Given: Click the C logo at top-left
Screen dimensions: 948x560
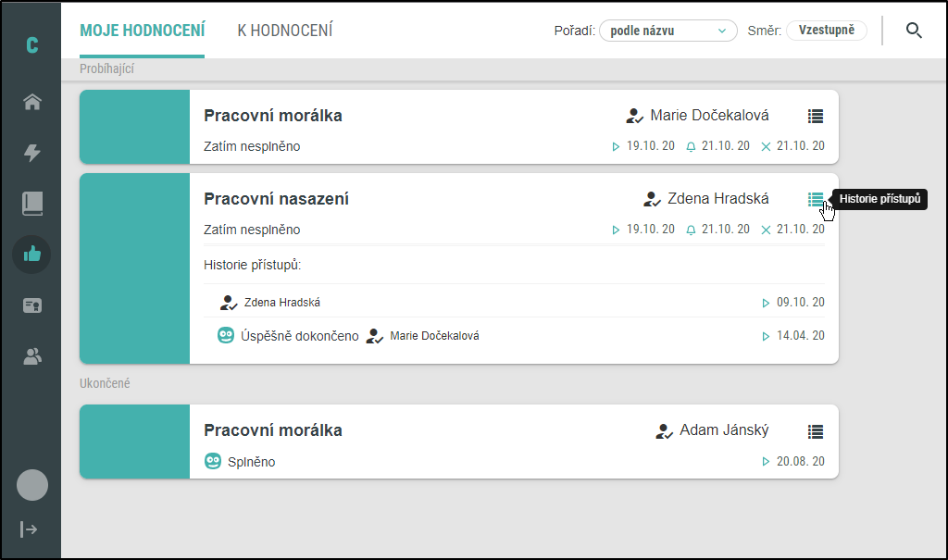Looking at the screenshot, I should [x=32, y=44].
